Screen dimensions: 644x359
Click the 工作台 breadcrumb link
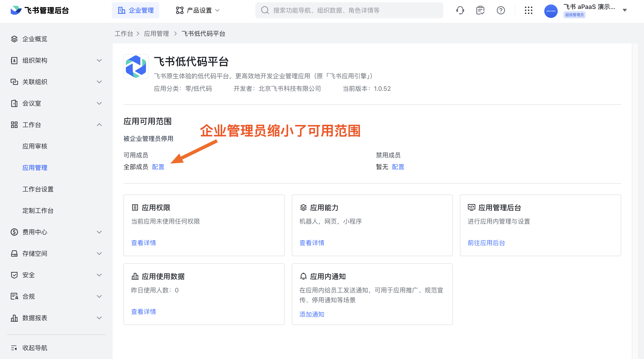point(124,34)
